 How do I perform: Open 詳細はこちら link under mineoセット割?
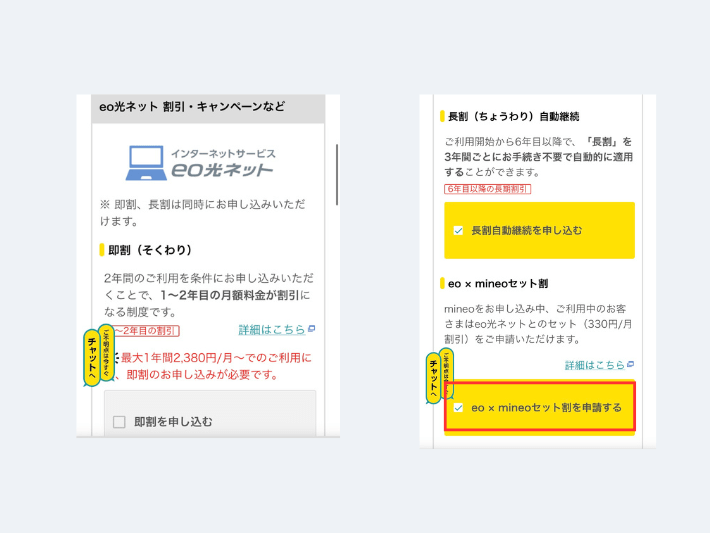(x=595, y=365)
